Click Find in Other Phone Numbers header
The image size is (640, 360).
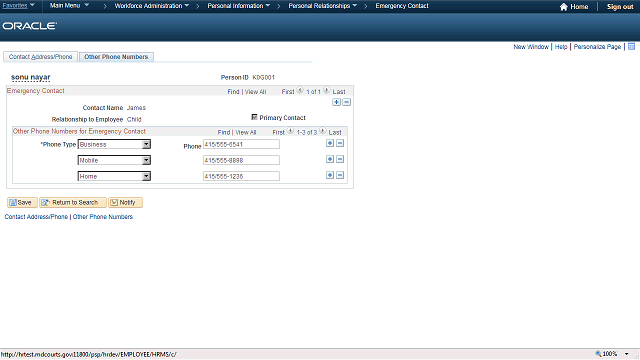coord(224,132)
